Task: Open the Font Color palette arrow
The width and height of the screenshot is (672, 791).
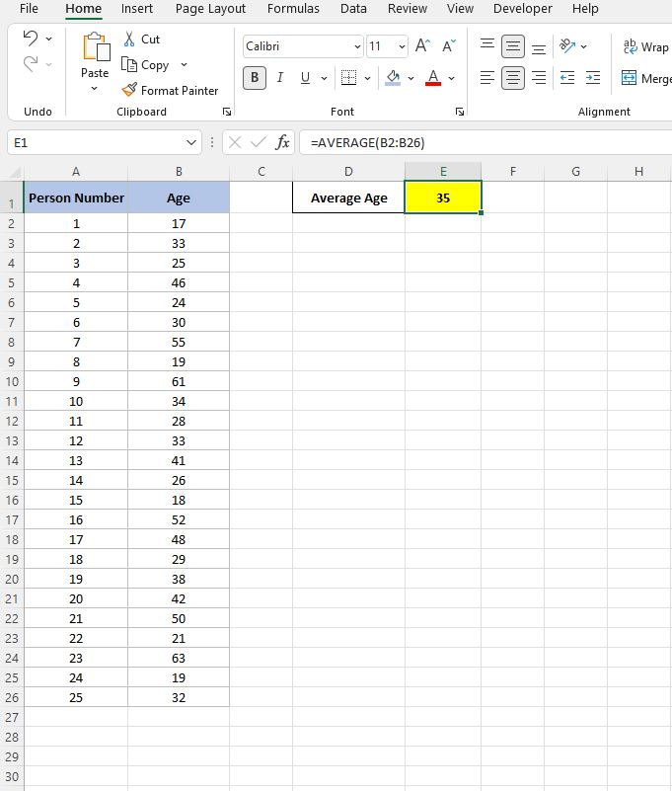Action: [x=451, y=78]
